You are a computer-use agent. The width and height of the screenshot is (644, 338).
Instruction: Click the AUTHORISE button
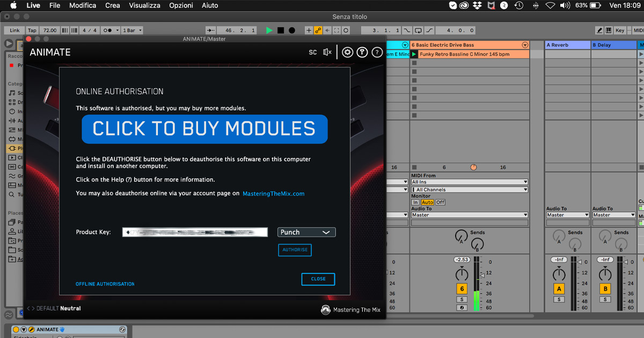(x=295, y=249)
